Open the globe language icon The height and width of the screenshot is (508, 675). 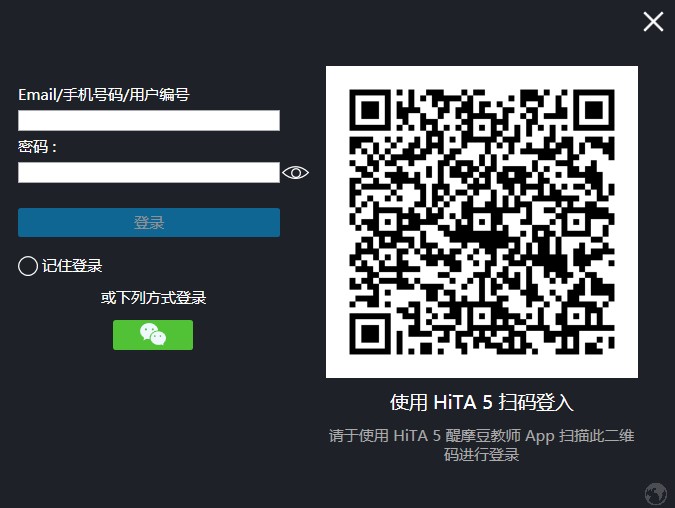click(656, 493)
